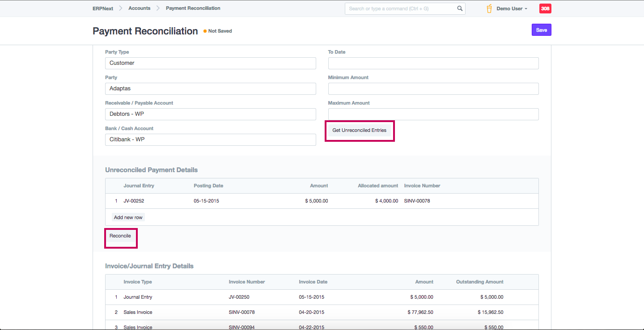
Task: Open the Demo User dropdown menu
Action: [x=512, y=8]
